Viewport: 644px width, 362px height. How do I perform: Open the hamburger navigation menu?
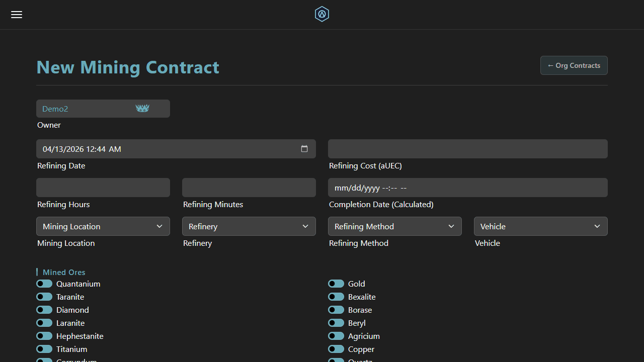[16, 15]
